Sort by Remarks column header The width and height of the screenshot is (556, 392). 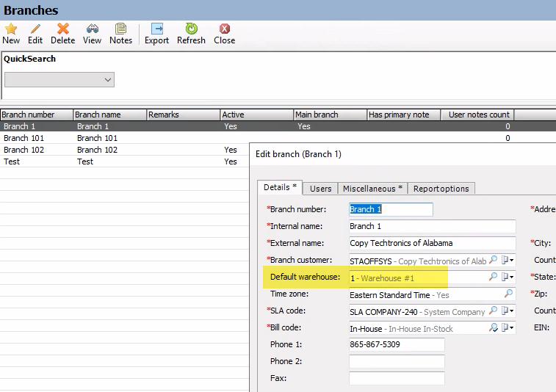coord(184,115)
